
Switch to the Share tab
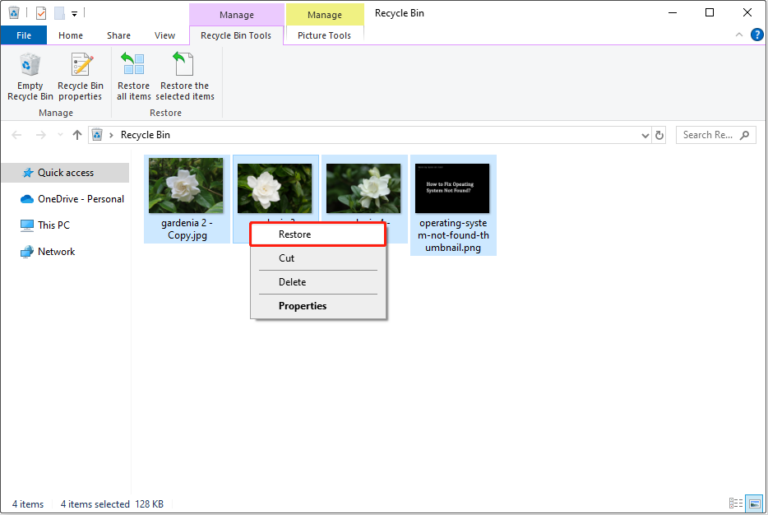119,35
